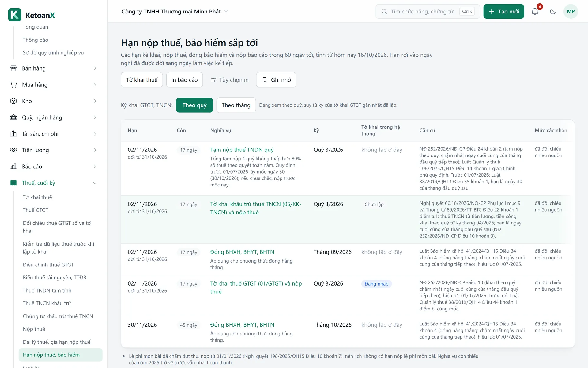The width and height of the screenshot is (588, 368).
Task: Open Nộp thuế sidebar item
Action: [x=34, y=329]
